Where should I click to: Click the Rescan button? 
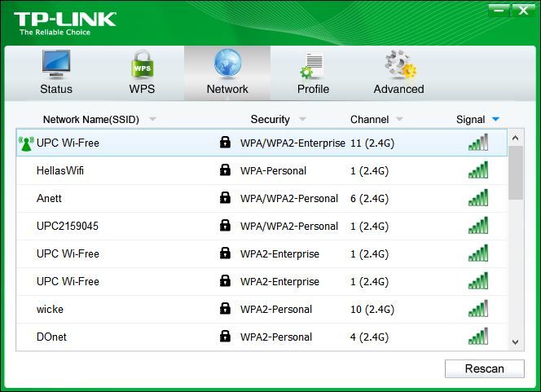coord(485,368)
